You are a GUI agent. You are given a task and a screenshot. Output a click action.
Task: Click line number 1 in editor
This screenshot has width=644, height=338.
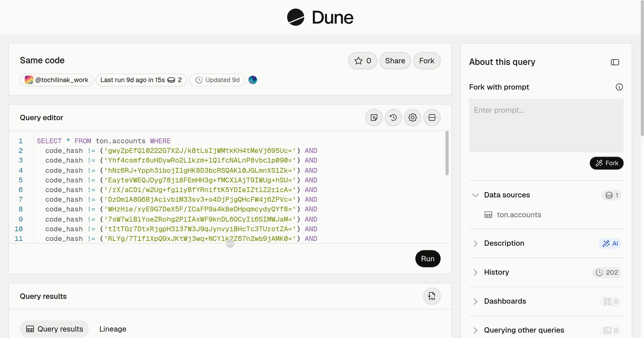pyautogui.click(x=20, y=141)
